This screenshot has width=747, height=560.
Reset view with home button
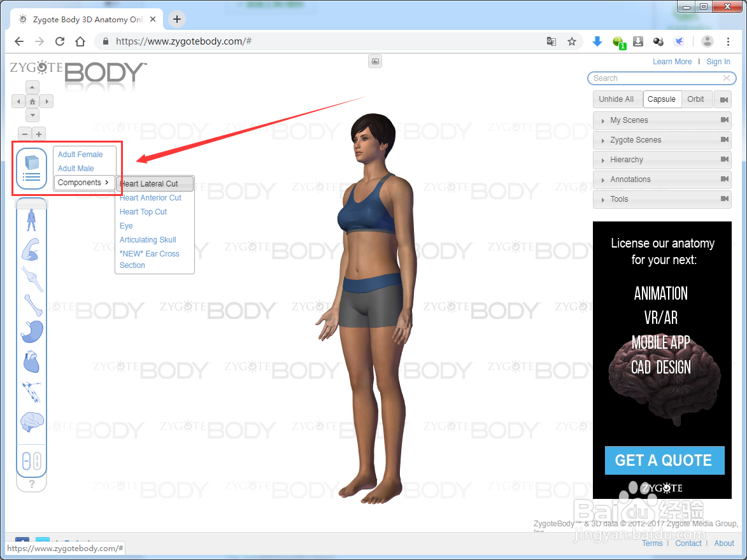(x=32, y=101)
